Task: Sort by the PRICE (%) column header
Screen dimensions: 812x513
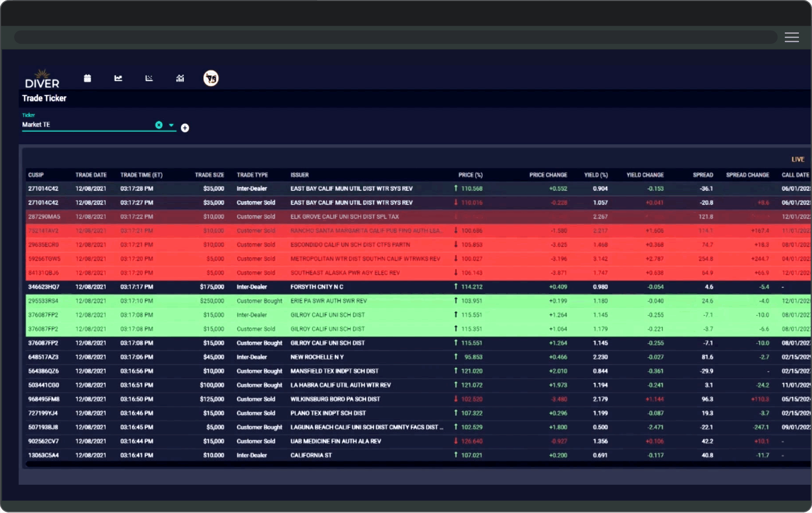Action: [470, 175]
